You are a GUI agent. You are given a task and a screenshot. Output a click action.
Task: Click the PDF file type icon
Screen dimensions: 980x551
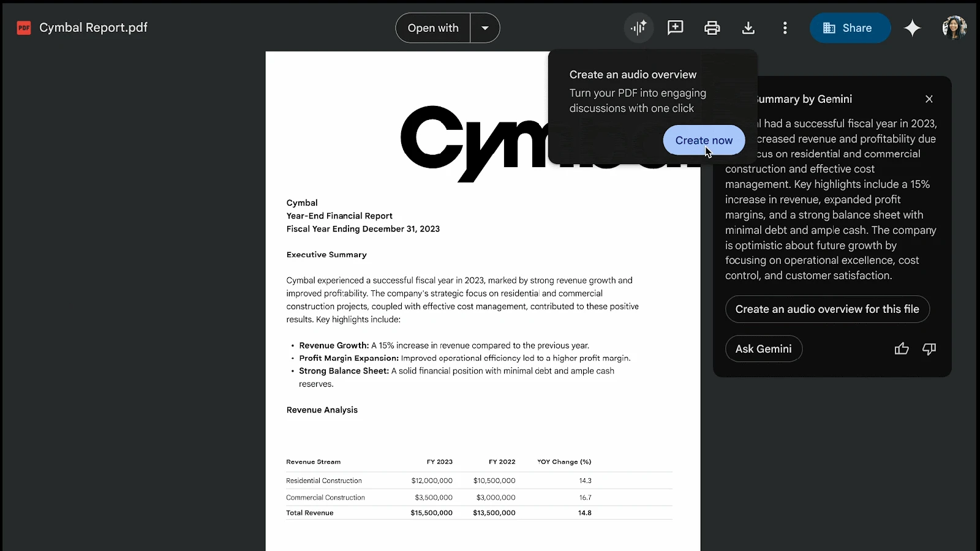(23, 28)
